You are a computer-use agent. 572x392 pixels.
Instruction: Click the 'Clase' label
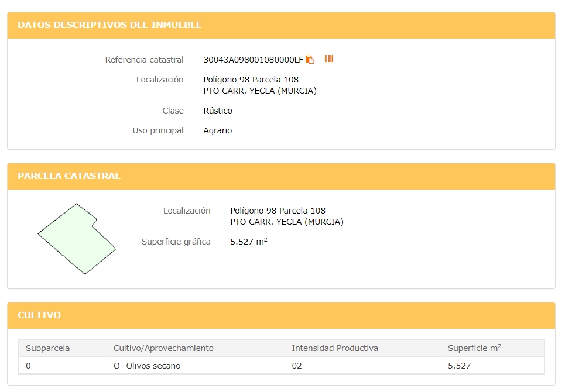pyautogui.click(x=173, y=111)
